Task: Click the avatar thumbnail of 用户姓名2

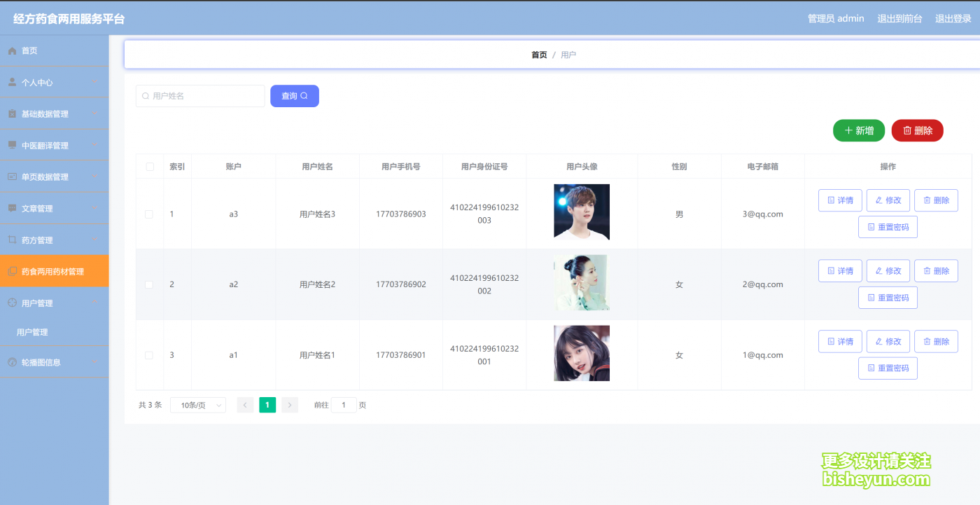Action: pyautogui.click(x=582, y=283)
